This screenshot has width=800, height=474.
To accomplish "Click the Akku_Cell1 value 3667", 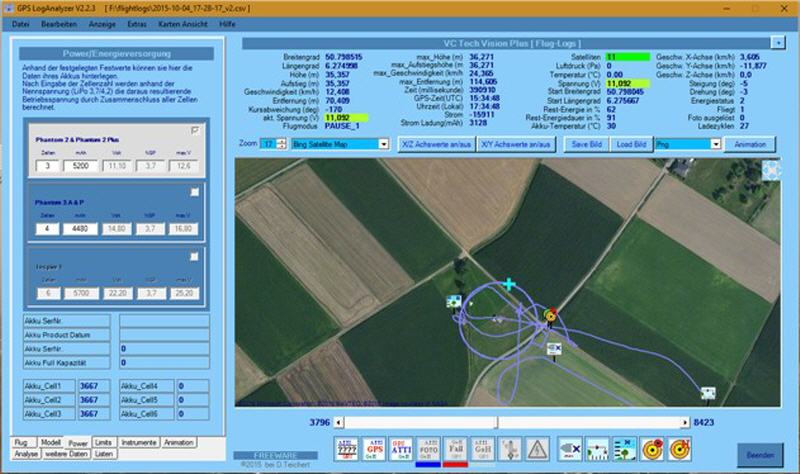I will pos(93,386).
